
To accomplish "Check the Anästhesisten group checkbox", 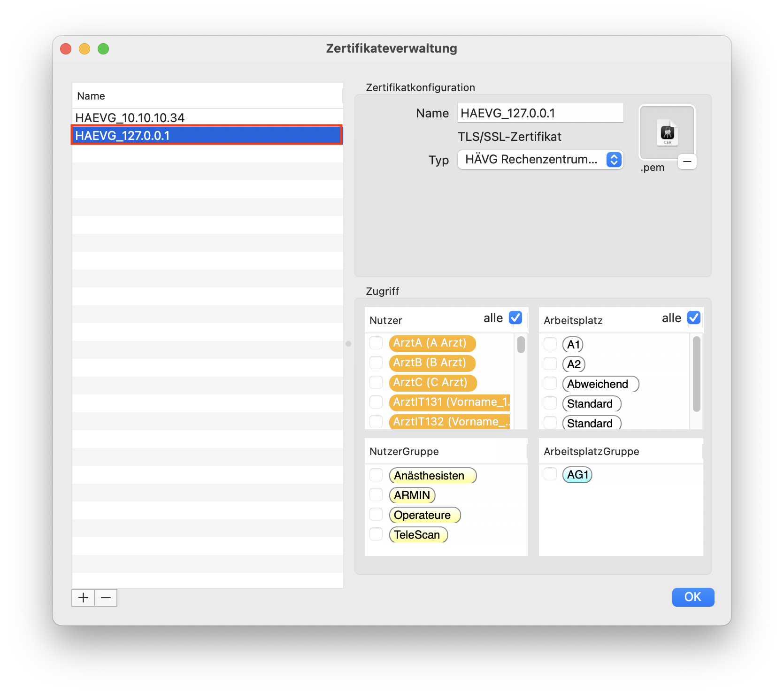I will point(376,475).
